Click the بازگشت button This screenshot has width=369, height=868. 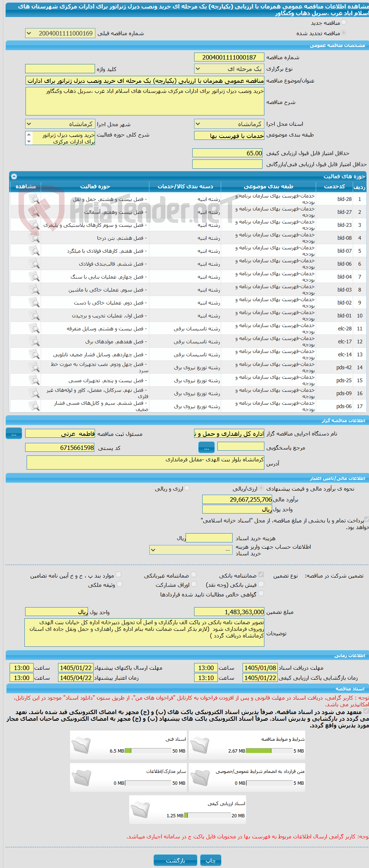click(175, 860)
